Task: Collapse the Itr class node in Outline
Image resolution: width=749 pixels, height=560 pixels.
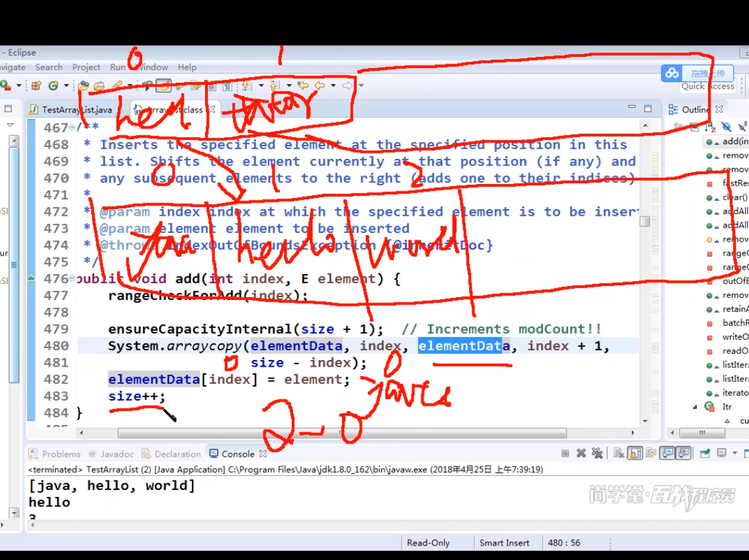Action: tap(695, 407)
